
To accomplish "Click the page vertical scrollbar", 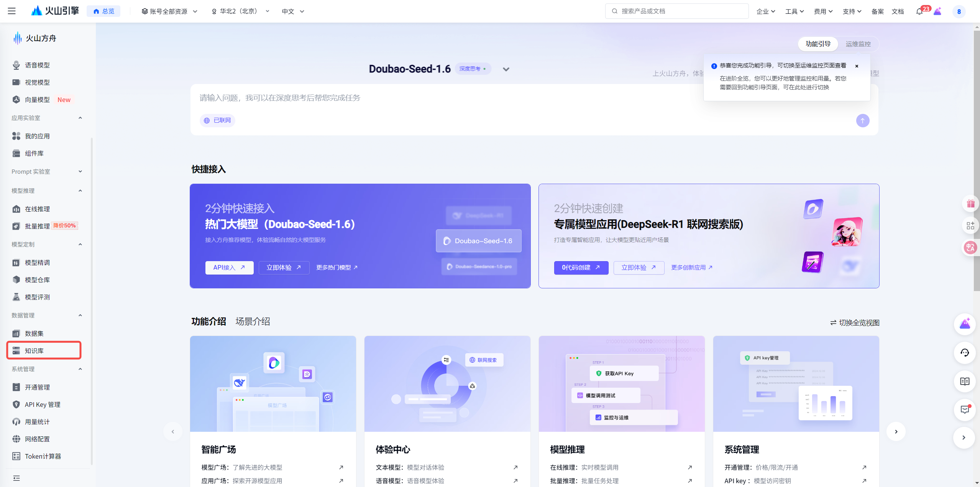I will (977, 161).
